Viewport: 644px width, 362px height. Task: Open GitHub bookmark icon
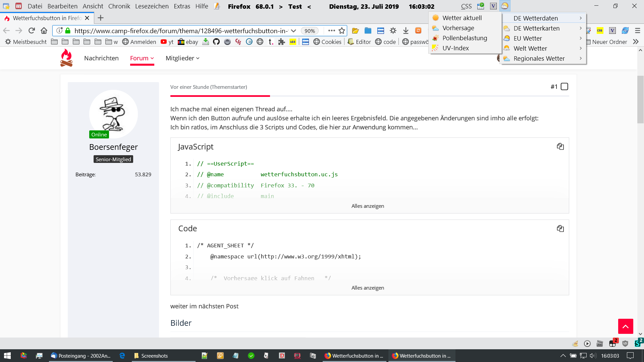click(x=216, y=42)
